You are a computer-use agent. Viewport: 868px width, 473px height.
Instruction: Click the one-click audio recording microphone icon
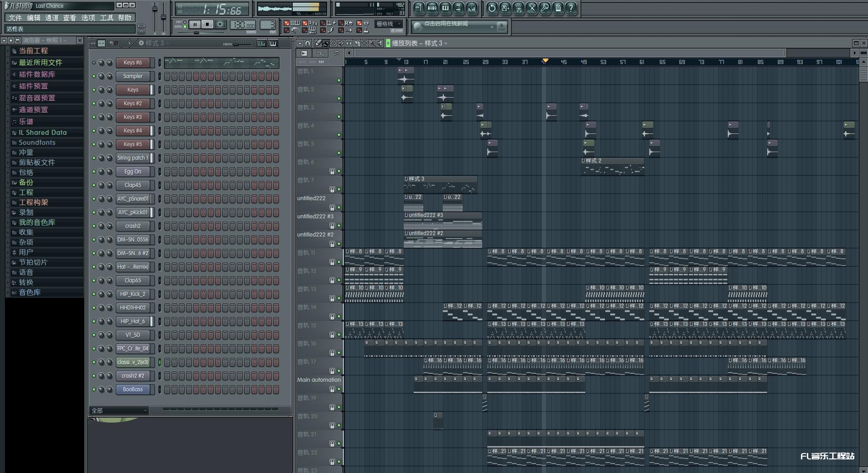pyautogui.click(x=544, y=8)
